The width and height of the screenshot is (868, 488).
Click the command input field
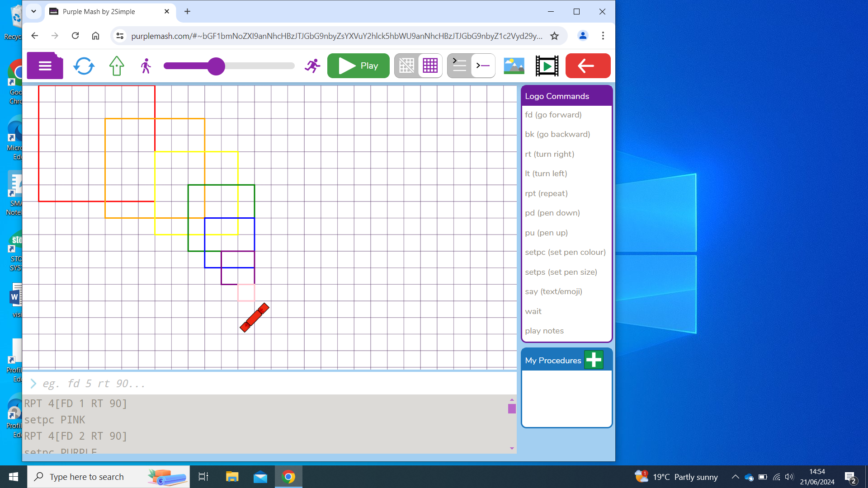(x=271, y=384)
